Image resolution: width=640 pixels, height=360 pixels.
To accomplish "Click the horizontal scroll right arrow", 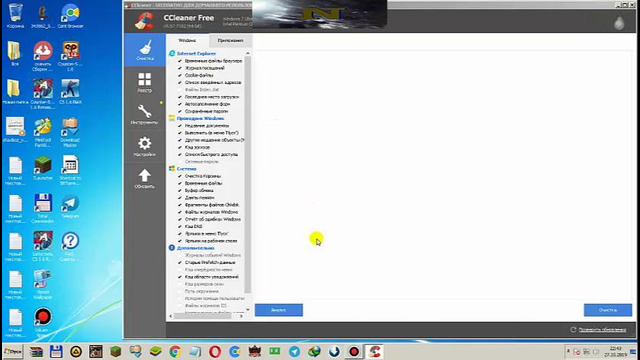I will pos(241,316).
